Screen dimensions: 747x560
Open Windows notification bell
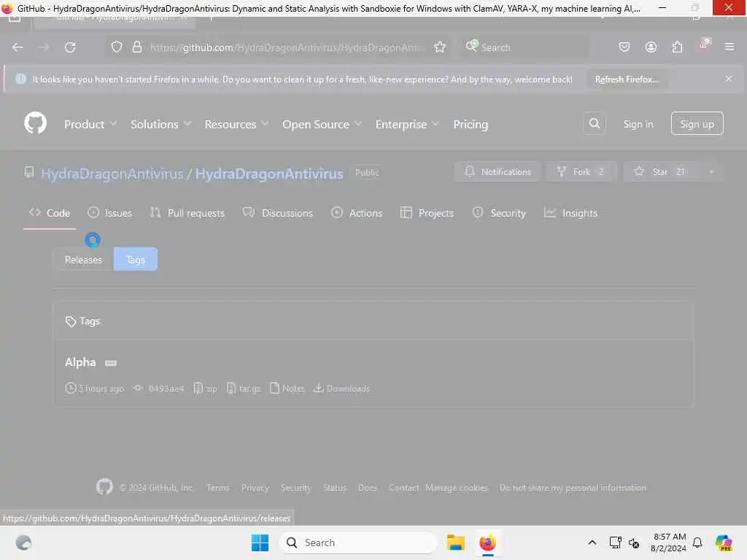click(697, 542)
